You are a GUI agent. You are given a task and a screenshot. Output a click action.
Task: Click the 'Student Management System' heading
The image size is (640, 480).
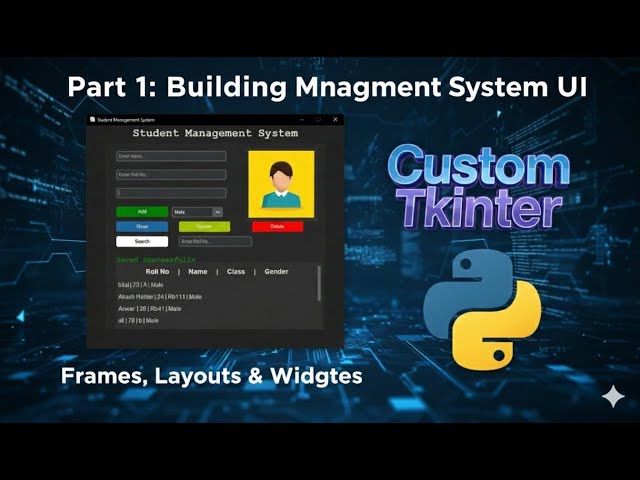[215, 133]
